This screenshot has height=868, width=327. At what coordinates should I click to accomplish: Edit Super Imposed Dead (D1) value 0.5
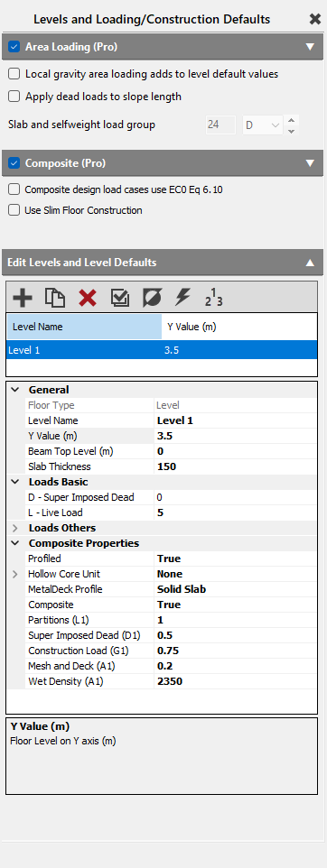click(x=235, y=635)
